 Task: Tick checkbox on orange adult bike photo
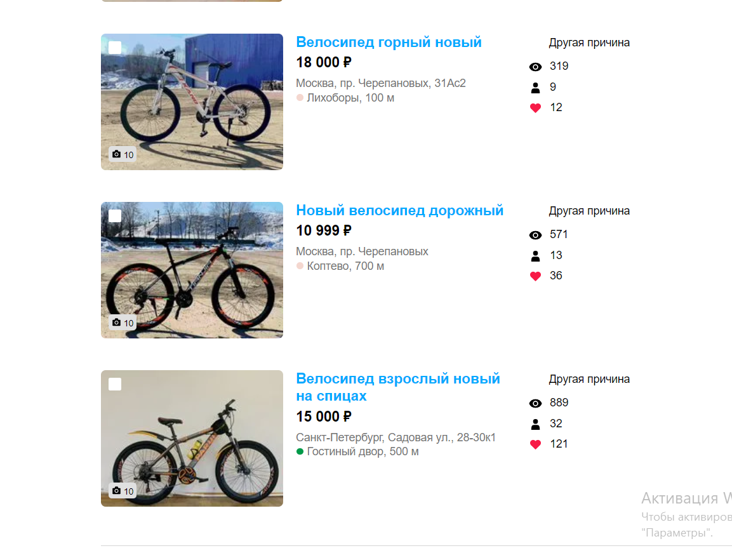click(x=115, y=384)
